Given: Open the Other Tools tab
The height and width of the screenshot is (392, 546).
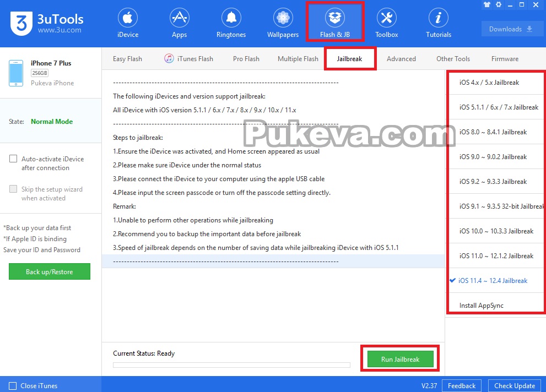Looking at the screenshot, I should pos(453,59).
